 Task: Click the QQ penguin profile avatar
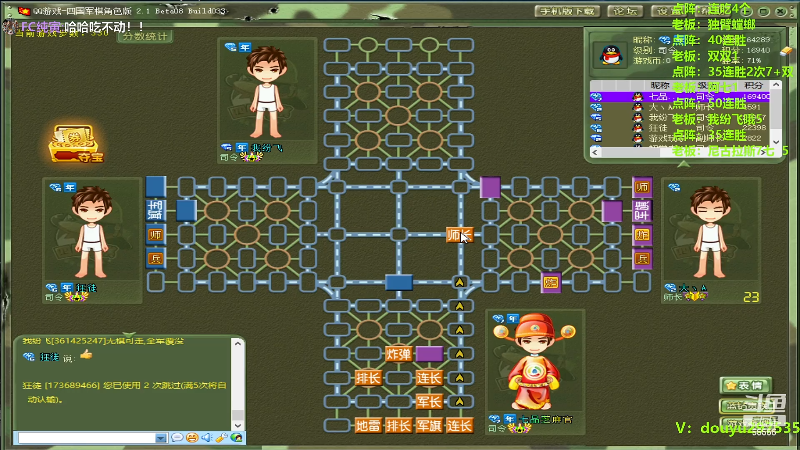tap(611, 54)
